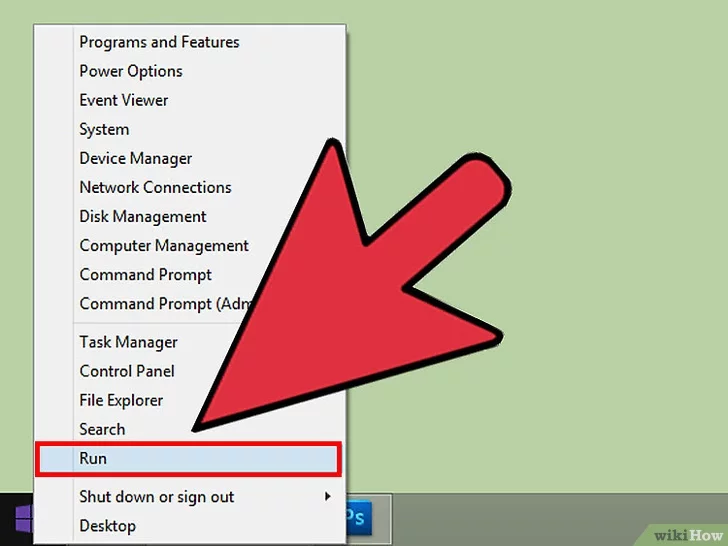
Task: Click the Windows Start button icon
Action: tap(24, 519)
